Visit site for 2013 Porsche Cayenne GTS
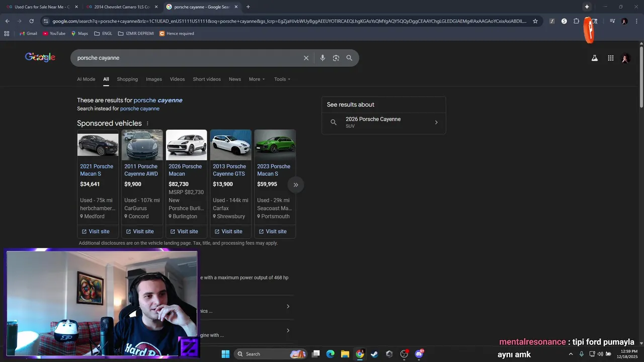The width and height of the screenshot is (644, 362). click(228, 231)
